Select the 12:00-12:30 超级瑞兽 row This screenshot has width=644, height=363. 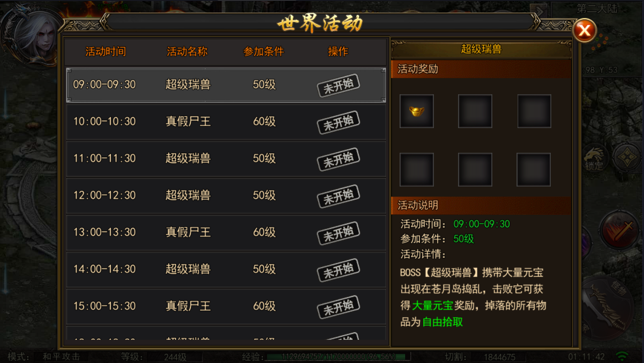226,195
